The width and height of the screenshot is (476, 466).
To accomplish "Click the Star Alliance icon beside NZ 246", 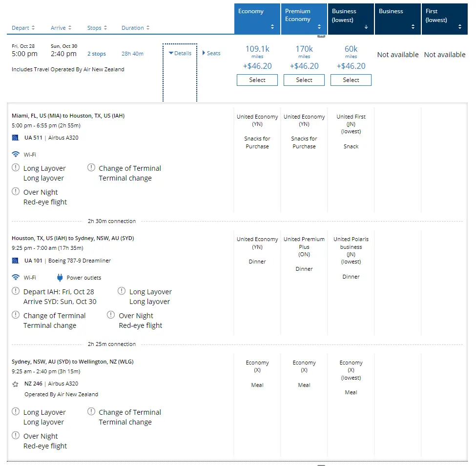I will 16,384.
